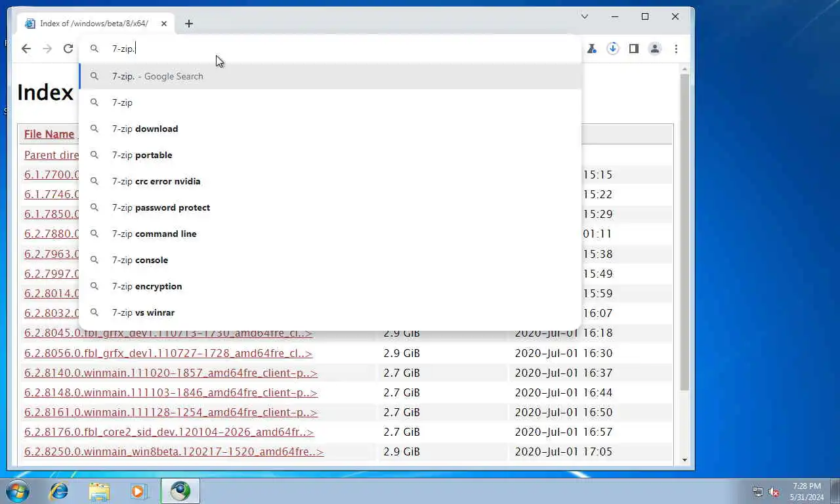Screen dimensions: 840x504
Task: Toggle the side panel icon
Action: pos(634,49)
